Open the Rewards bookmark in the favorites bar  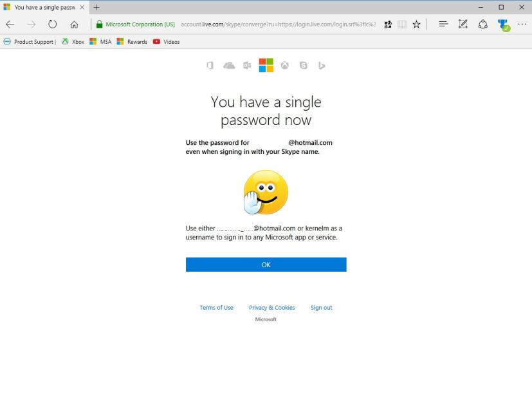point(132,42)
